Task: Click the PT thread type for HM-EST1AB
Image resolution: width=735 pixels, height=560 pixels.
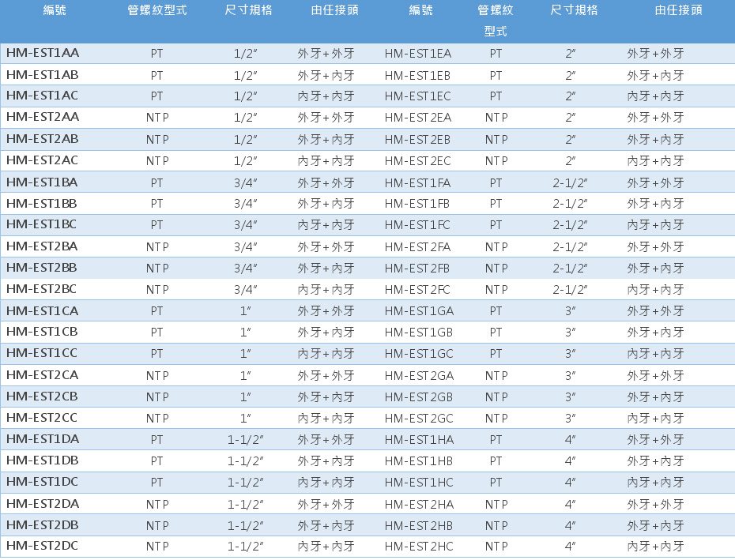Action: click(156, 75)
